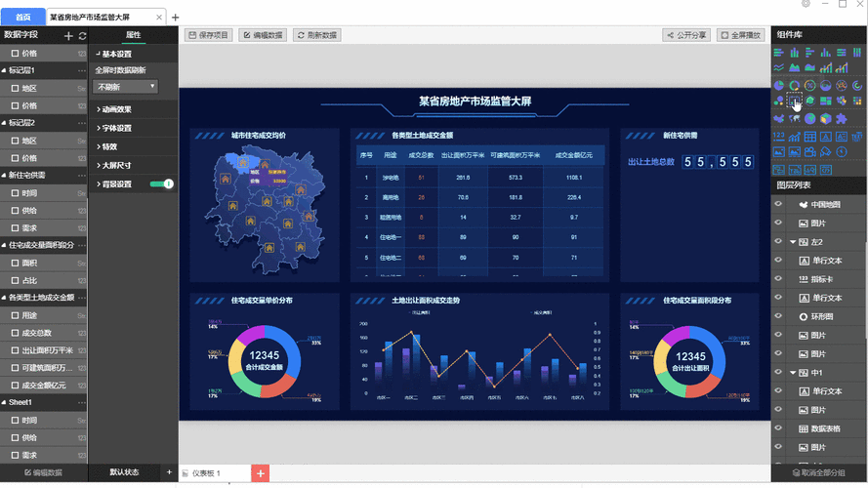
Task: Add a new data field with plus icon
Action: point(68,35)
